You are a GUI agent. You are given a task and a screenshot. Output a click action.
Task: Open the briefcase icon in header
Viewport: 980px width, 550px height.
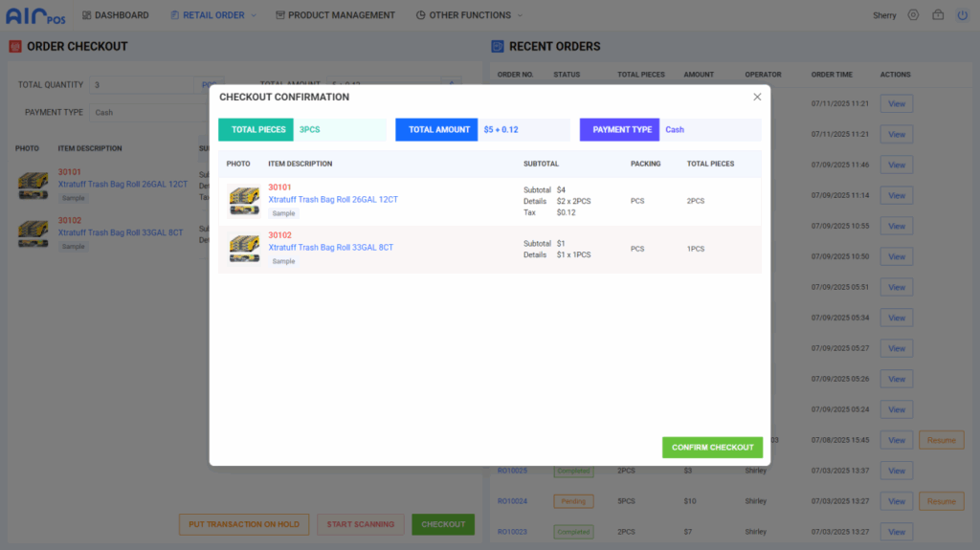[x=938, y=15]
